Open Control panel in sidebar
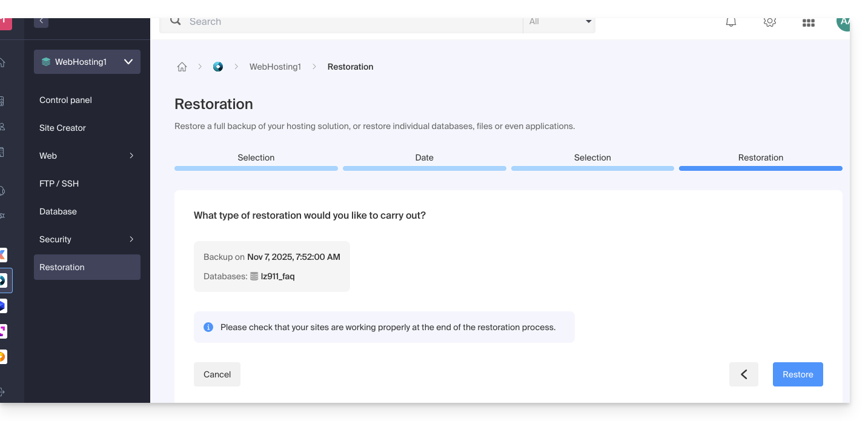The image size is (868, 421). (65, 100)
